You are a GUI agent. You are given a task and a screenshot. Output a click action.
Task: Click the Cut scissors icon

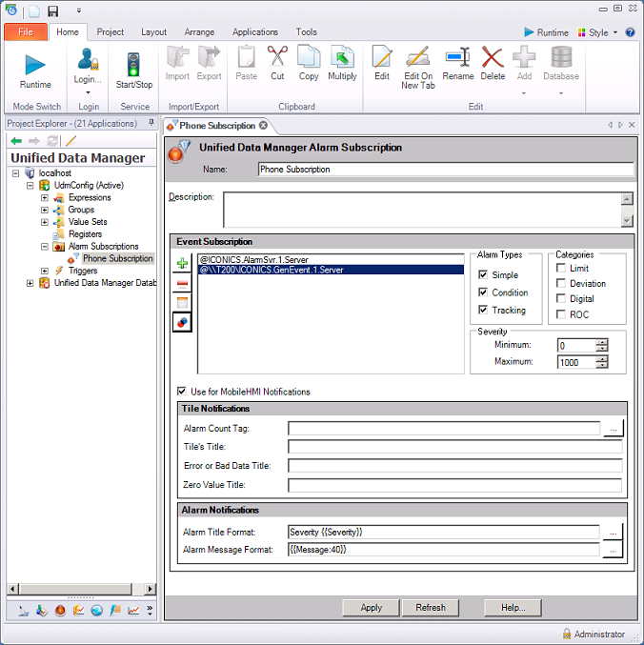tap(277, 57)
